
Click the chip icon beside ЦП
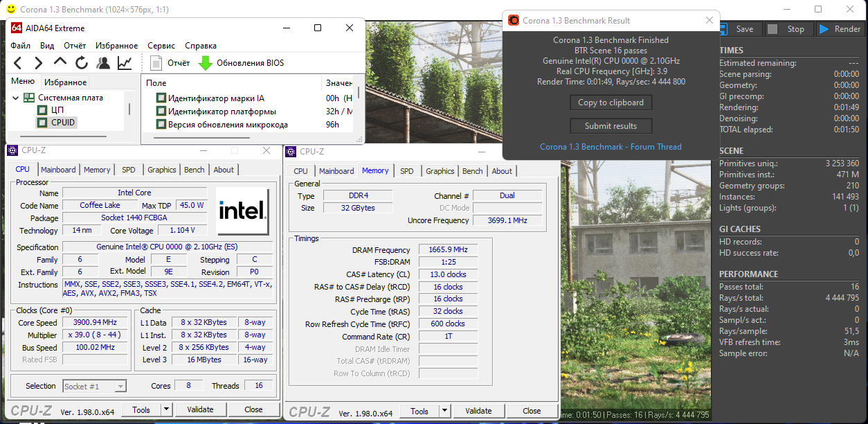[x=42, y=110]
